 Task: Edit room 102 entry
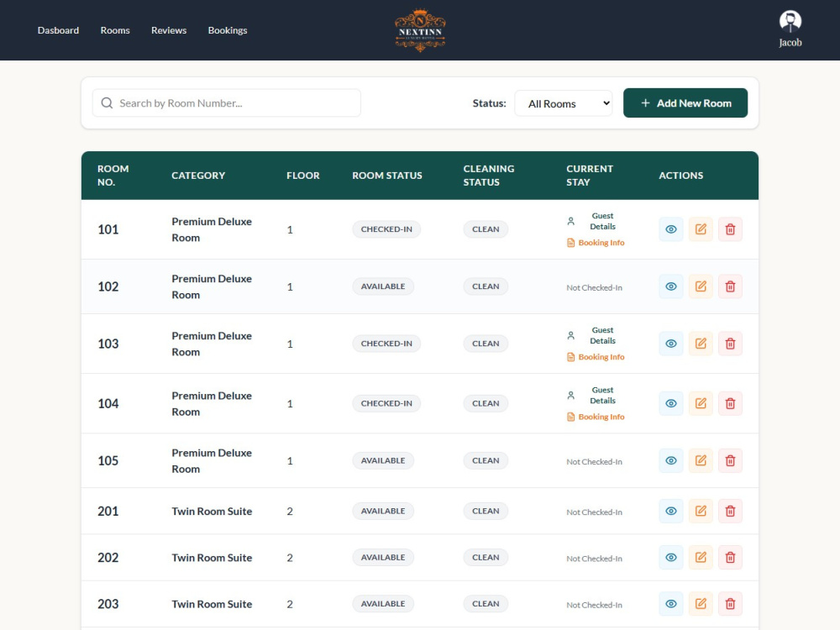pyautogui.click(x=701, y=286)
